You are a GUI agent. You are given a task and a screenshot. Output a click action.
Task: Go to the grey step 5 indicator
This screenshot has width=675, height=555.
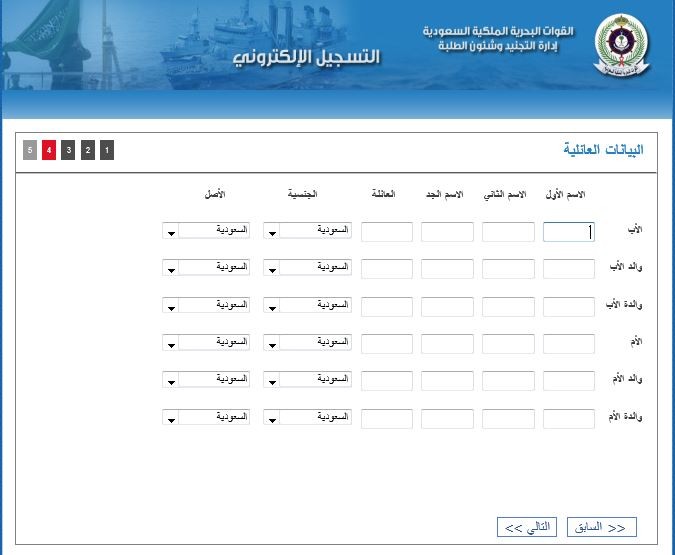tap(30, 150)
